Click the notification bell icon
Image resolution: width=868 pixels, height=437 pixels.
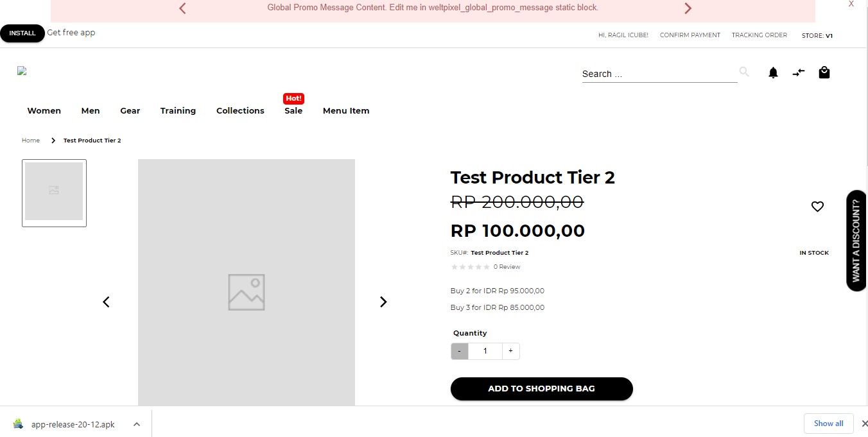[773, 73]
